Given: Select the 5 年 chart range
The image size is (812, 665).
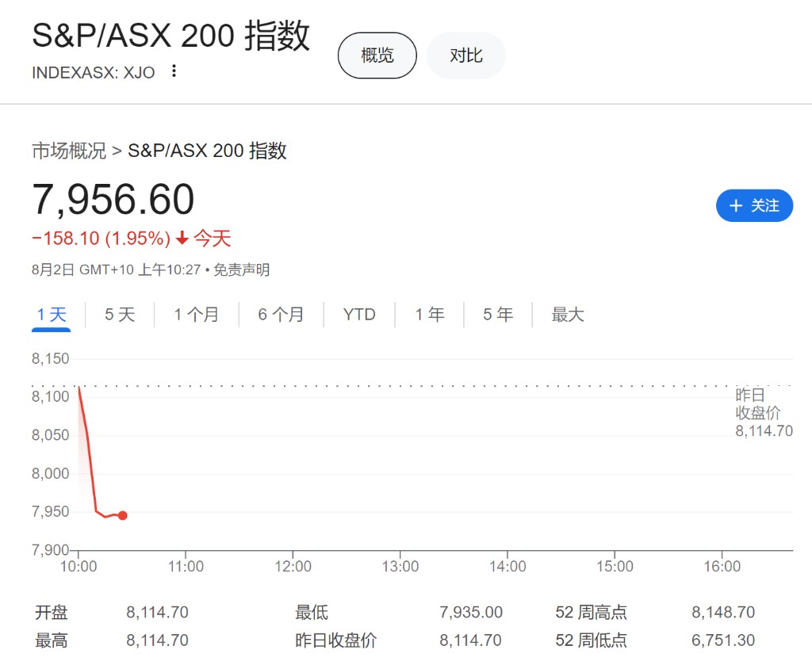Looking at the screenshot, I should tap(498, 315).
